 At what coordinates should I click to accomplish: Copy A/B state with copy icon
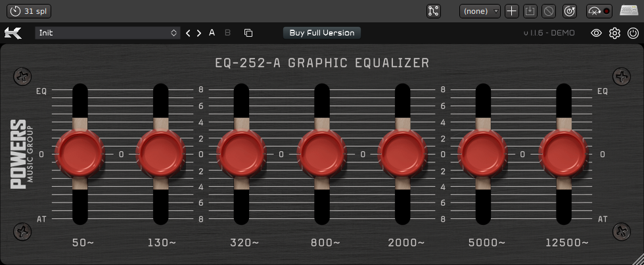click(x=248, y=33)
